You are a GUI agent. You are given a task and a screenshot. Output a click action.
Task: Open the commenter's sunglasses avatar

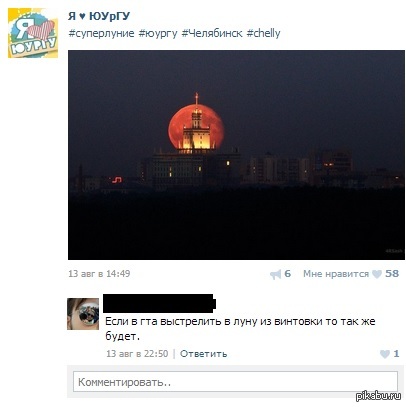83,314
